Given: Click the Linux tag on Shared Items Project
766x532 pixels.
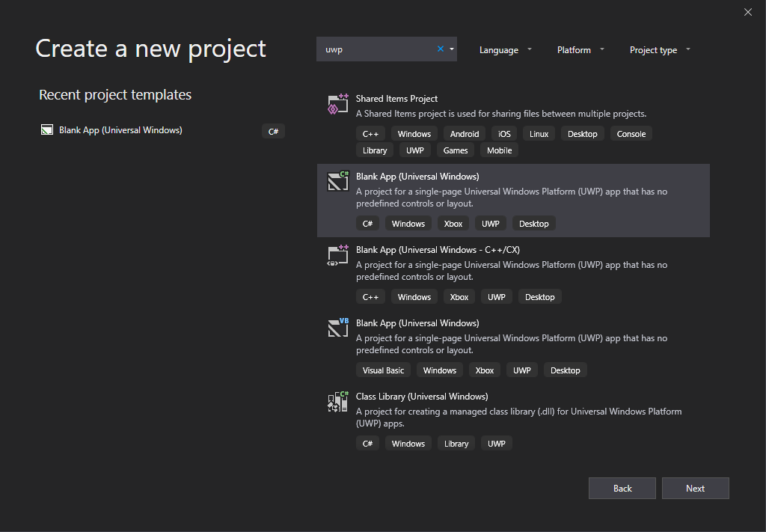Looking at the screenshot, I should [539, 133].
